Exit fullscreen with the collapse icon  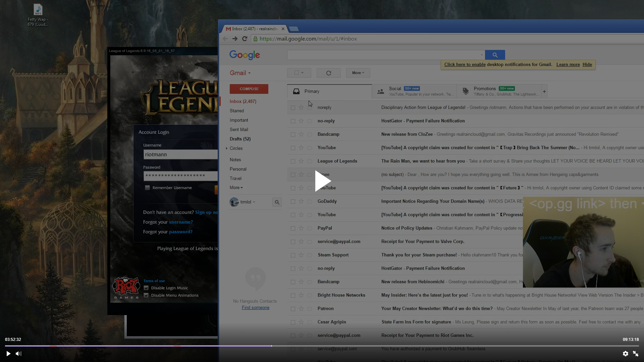point(636,354)
